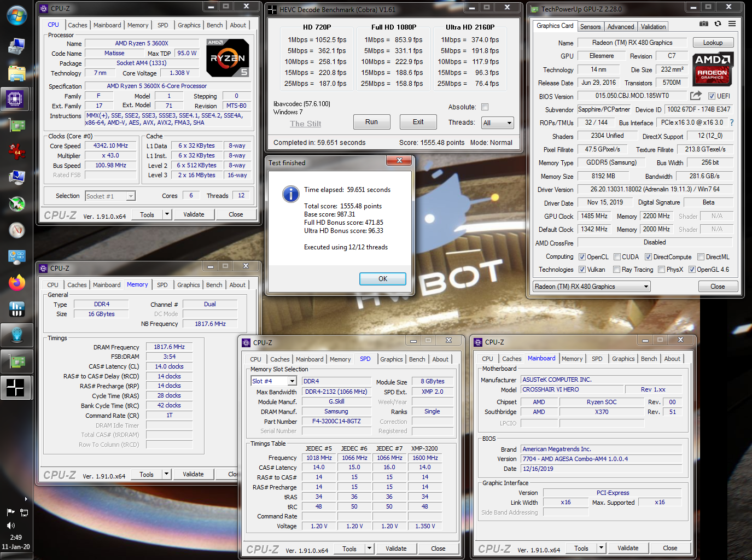752x560 pixels.
Task: Click Validate in CPU-Z SPD window
Action: 396,549
